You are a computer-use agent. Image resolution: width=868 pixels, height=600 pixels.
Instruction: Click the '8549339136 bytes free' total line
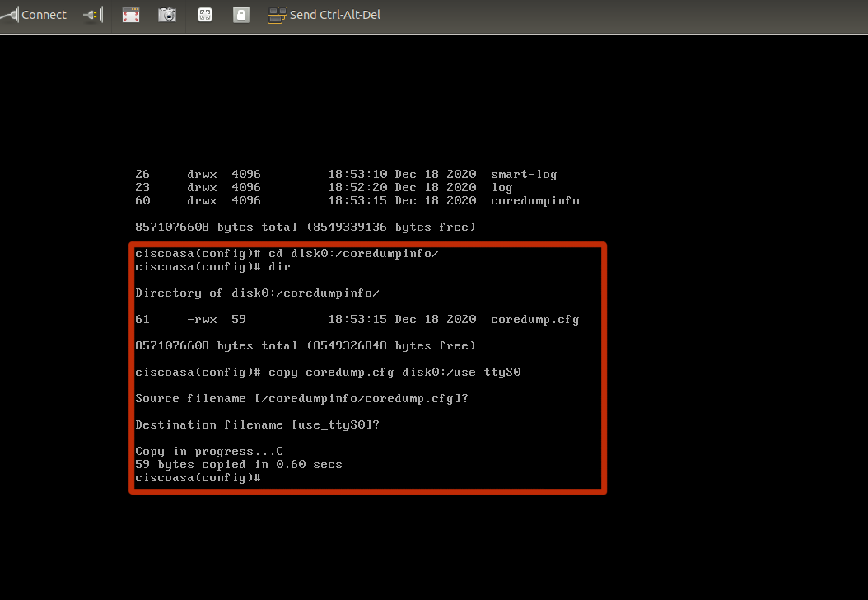[x=306, y=227]
